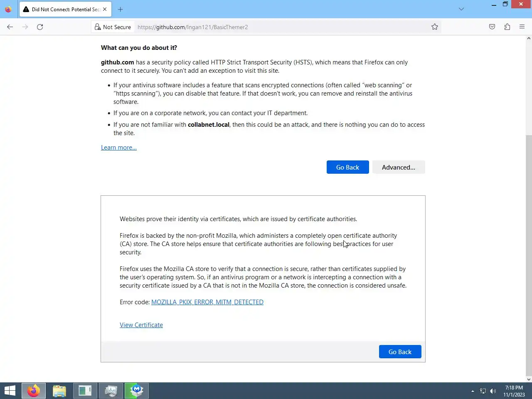Click the scrollbar down arrow
Image resolution: width=532 pixels, height=399 pixels.
tap(529, 379)
